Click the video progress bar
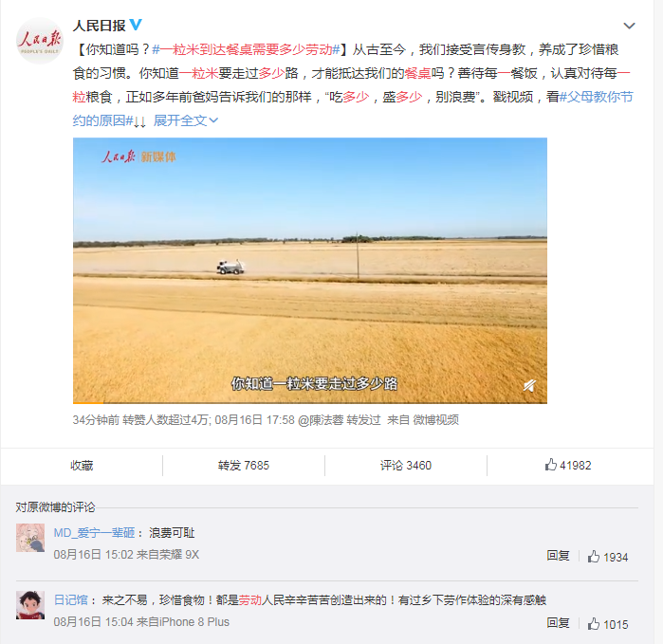The width and height of the screenshot is (663, 644). tap(310, 402)
